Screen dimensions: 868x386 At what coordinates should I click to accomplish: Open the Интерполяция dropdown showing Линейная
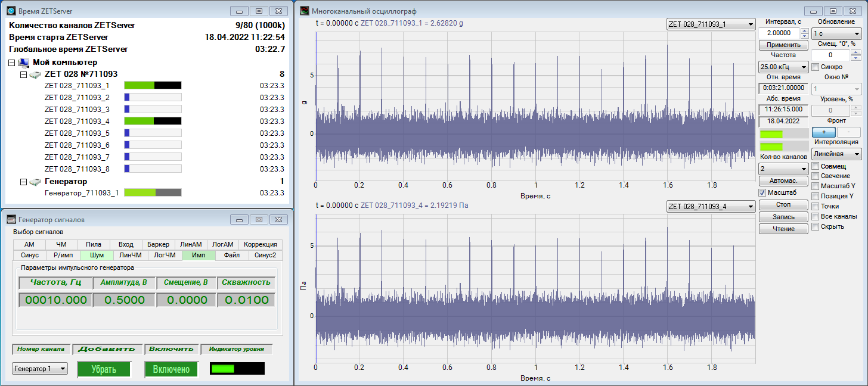click(x=836, y=154)
